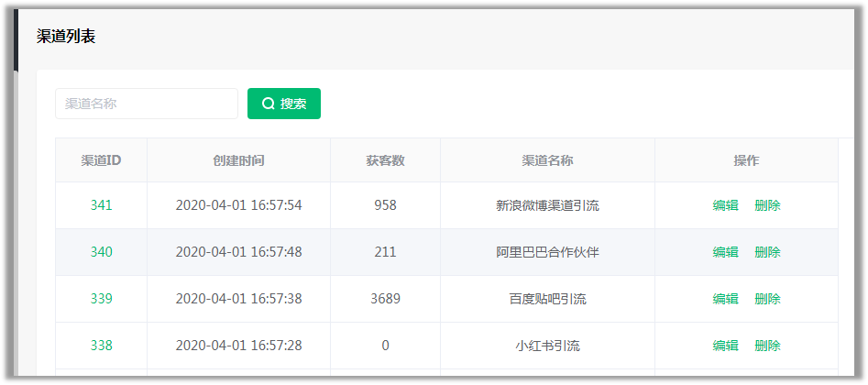Click the 操作 column header
Screen dimensions: 868x385
click(746, 160)
